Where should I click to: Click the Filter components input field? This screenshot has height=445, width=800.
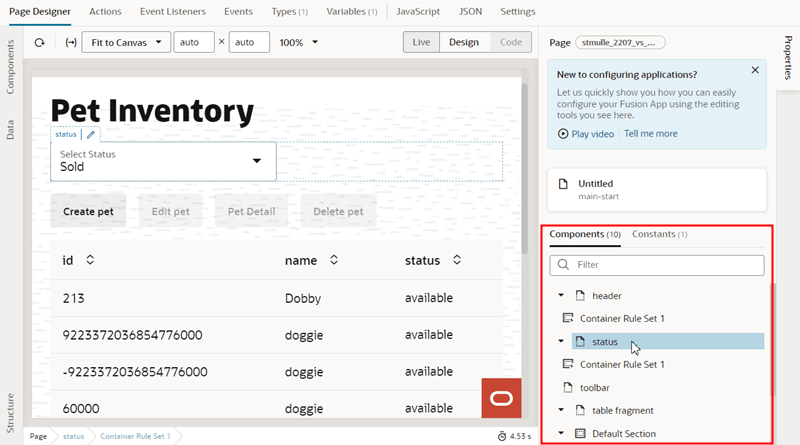[x=657, y=264]
